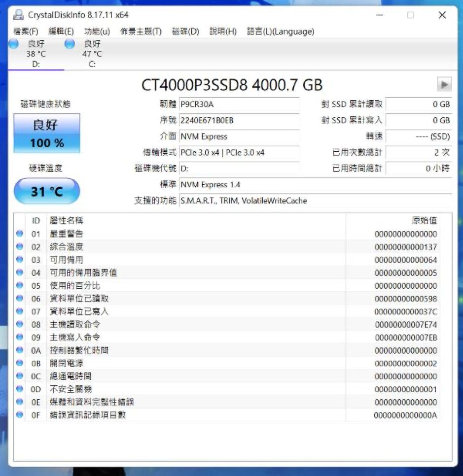463x476 pixels.
Task: Click the ID column header
Action: click(36, 220)
